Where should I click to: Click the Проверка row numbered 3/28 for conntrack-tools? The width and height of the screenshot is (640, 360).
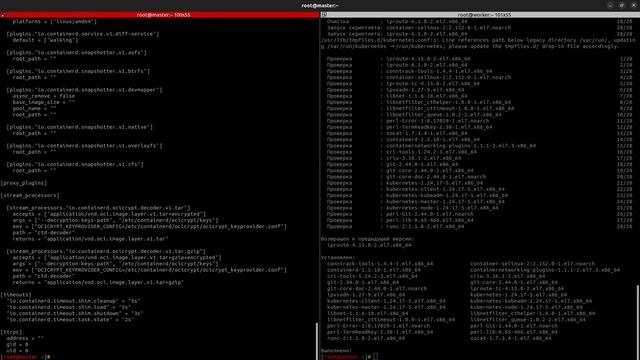coord(479,71)
